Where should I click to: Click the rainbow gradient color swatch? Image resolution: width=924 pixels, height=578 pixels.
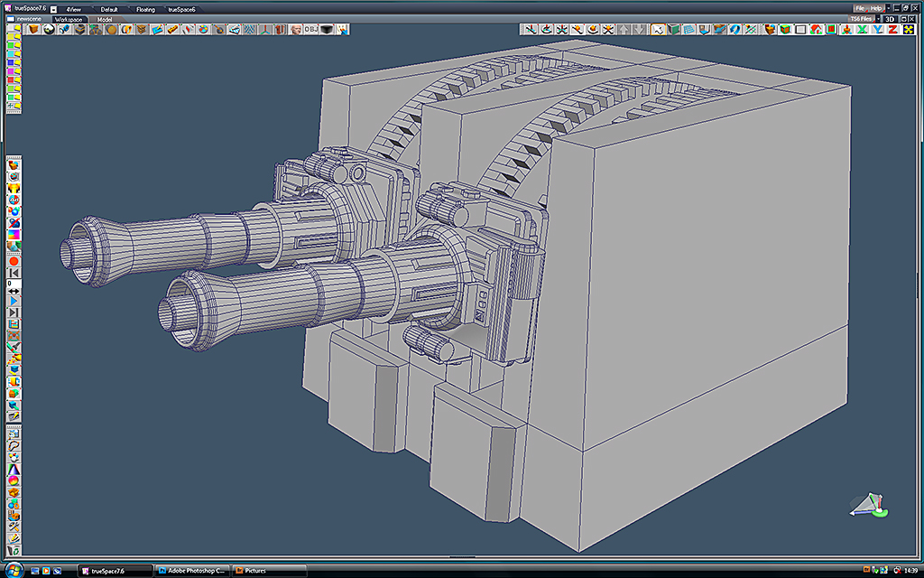(14, 235)
